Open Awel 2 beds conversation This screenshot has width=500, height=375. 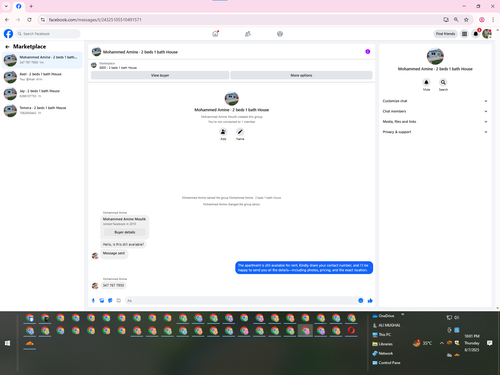tap(42, 77)
